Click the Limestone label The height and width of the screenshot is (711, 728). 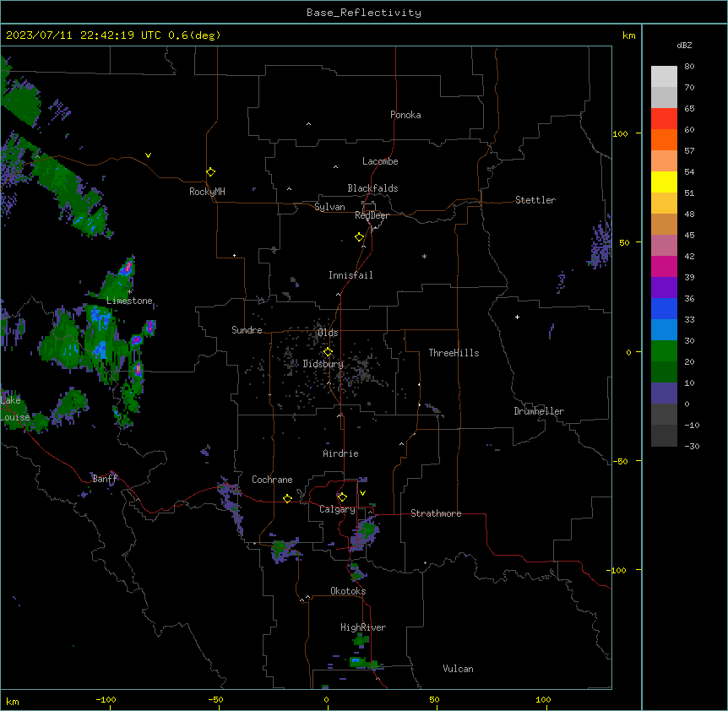[129, 301]
